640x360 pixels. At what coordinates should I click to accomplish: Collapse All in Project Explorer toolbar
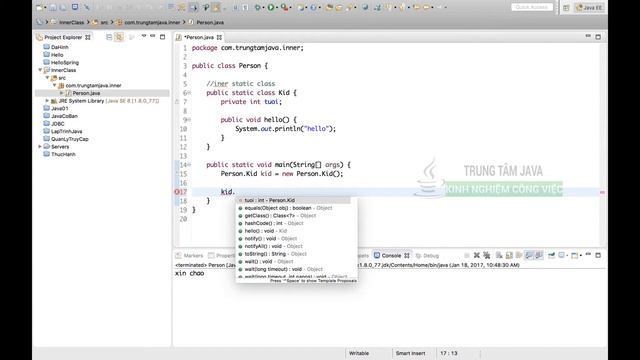click(x=109, y=37)
